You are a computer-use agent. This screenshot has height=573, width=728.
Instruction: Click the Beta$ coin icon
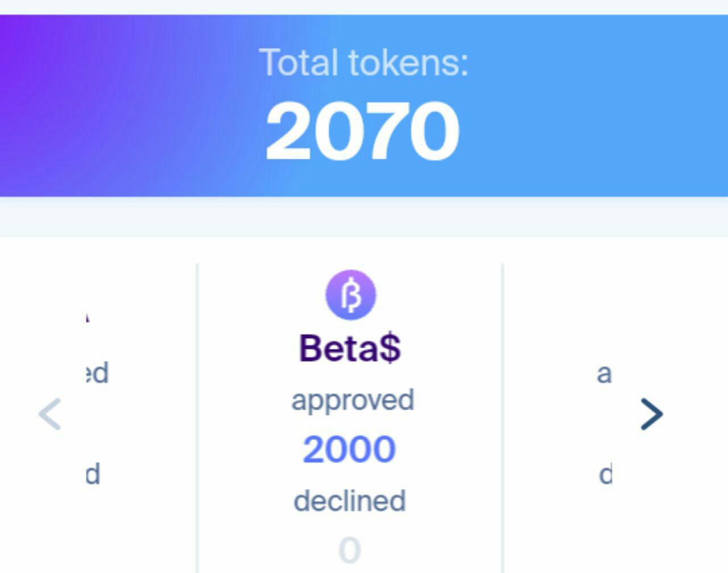(x=350, y=295)
